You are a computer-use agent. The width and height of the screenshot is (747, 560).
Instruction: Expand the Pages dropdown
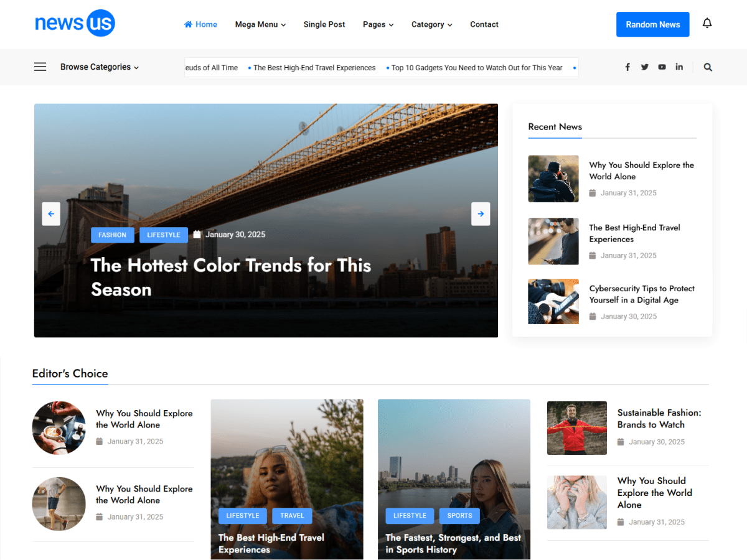tap(378, 24)
